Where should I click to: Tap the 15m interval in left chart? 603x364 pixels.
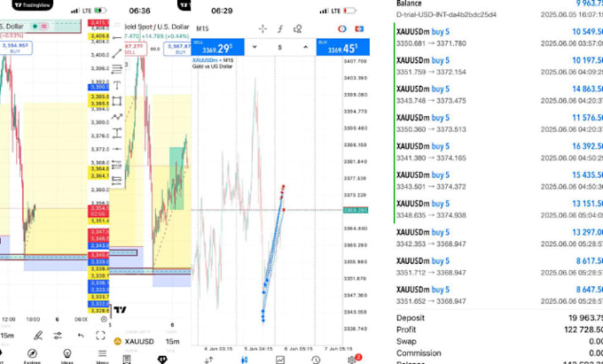click(x=7, y=336)
